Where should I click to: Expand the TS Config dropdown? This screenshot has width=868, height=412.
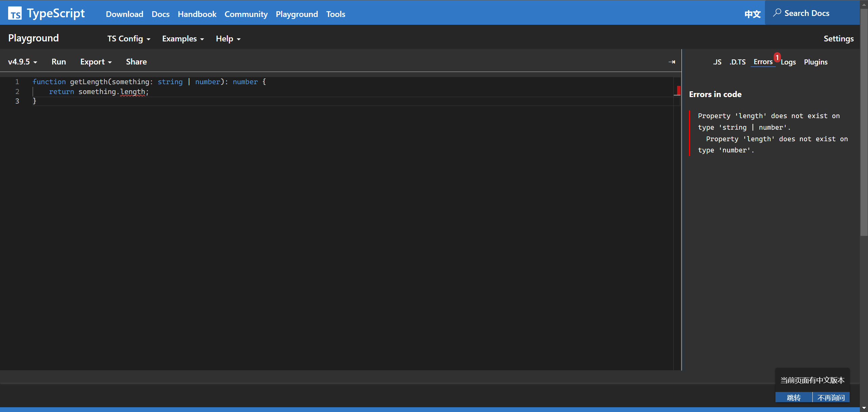click(x=129, y=39)
